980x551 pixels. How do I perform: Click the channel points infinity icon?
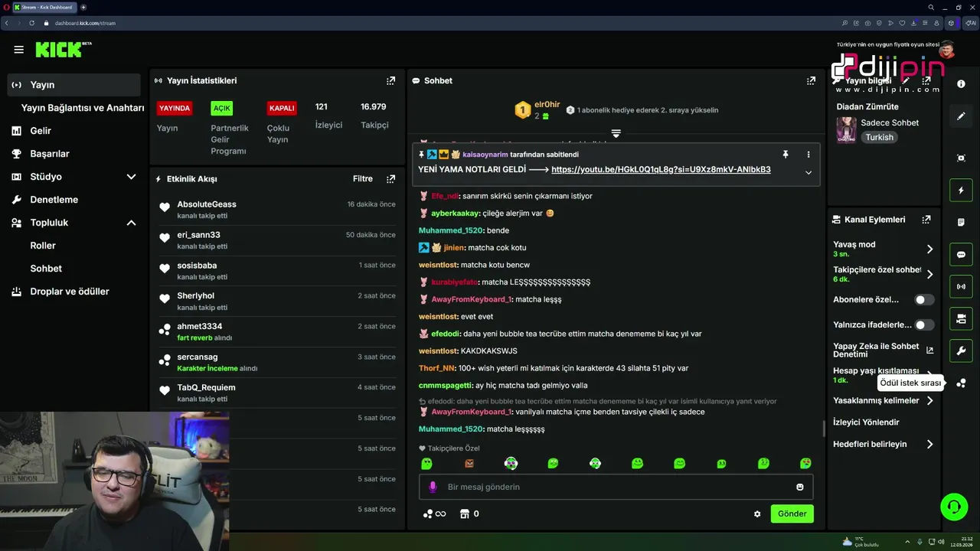click(x=435, y=514)
